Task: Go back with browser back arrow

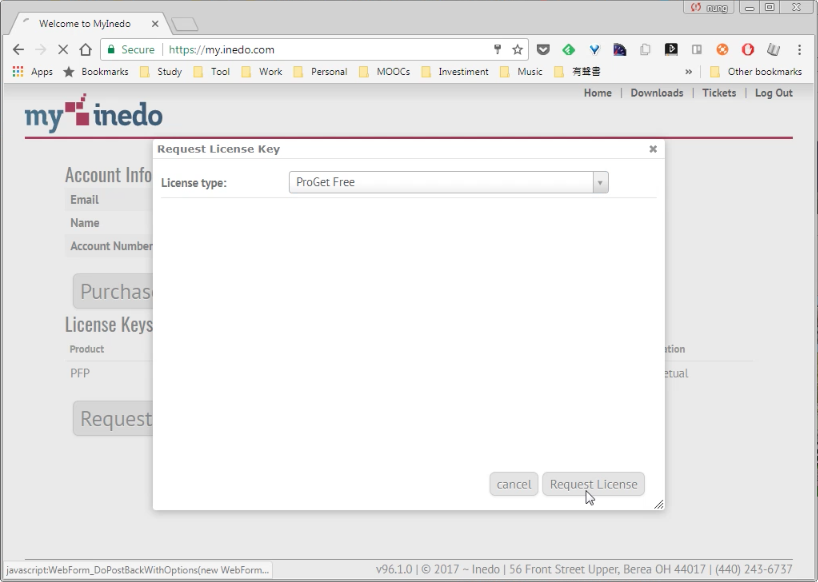Action: 18,50
